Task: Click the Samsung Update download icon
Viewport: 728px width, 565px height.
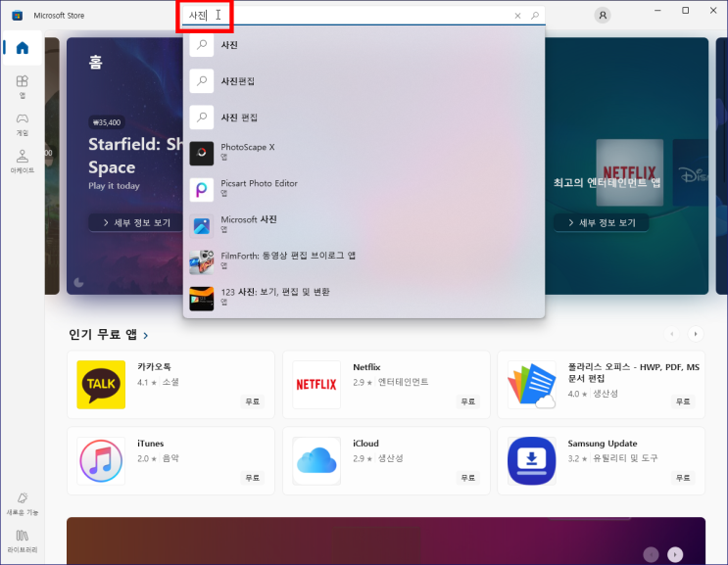Action: coord(532,461)
